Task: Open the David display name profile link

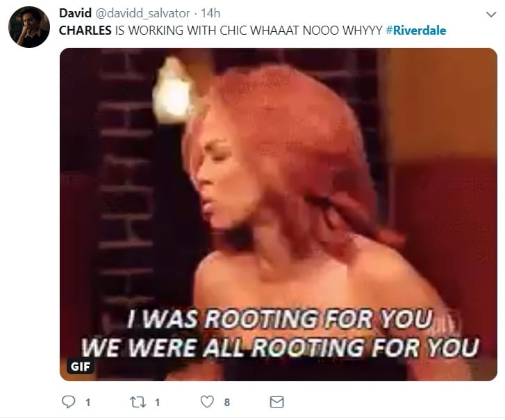Action: point(75,13)
